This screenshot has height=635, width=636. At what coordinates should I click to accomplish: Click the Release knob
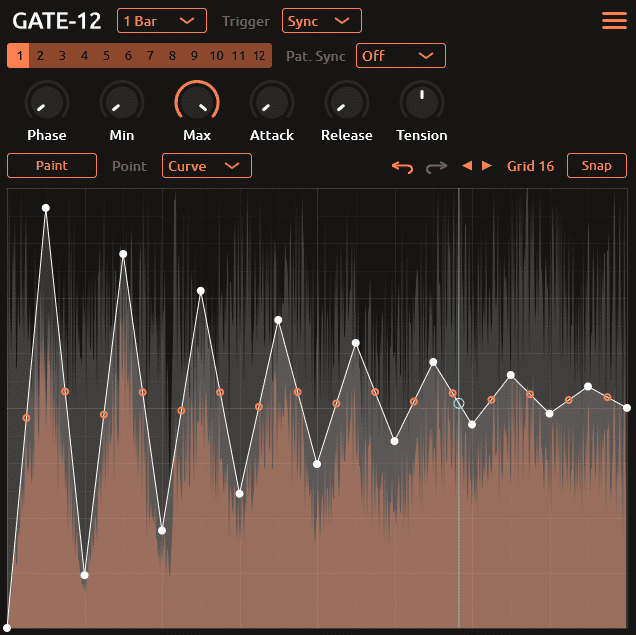click(347, 102)
